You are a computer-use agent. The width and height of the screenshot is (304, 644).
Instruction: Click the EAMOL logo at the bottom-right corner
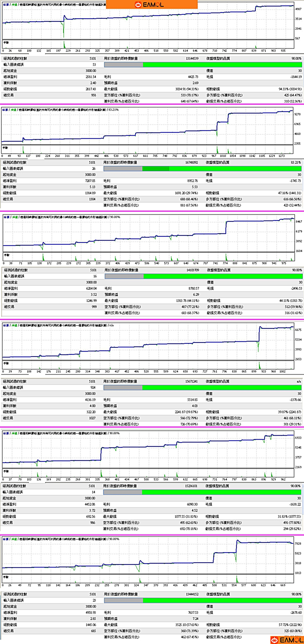287,640
